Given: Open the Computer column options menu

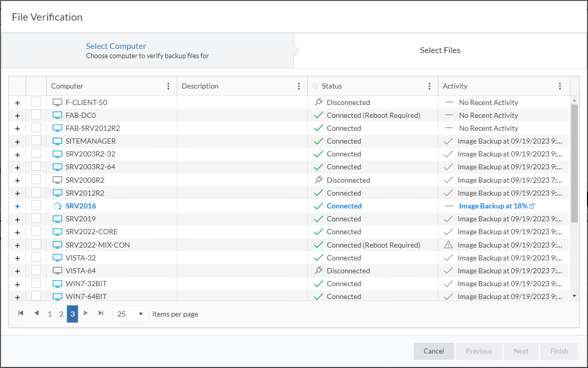Looking at the screenshot, I should 168,86.
